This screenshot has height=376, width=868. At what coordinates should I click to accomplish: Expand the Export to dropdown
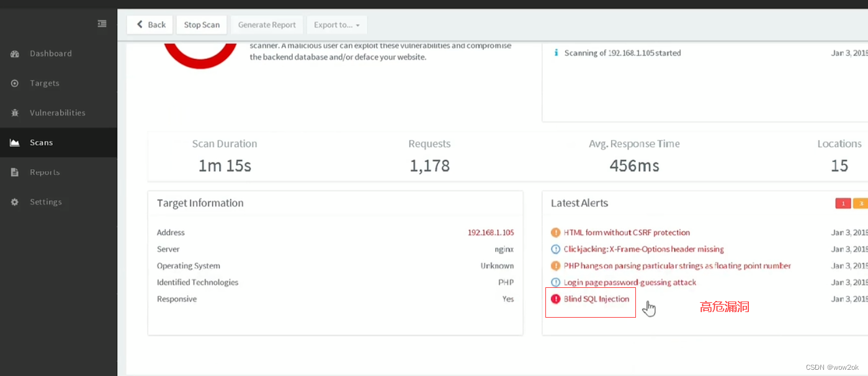point(337,25)
